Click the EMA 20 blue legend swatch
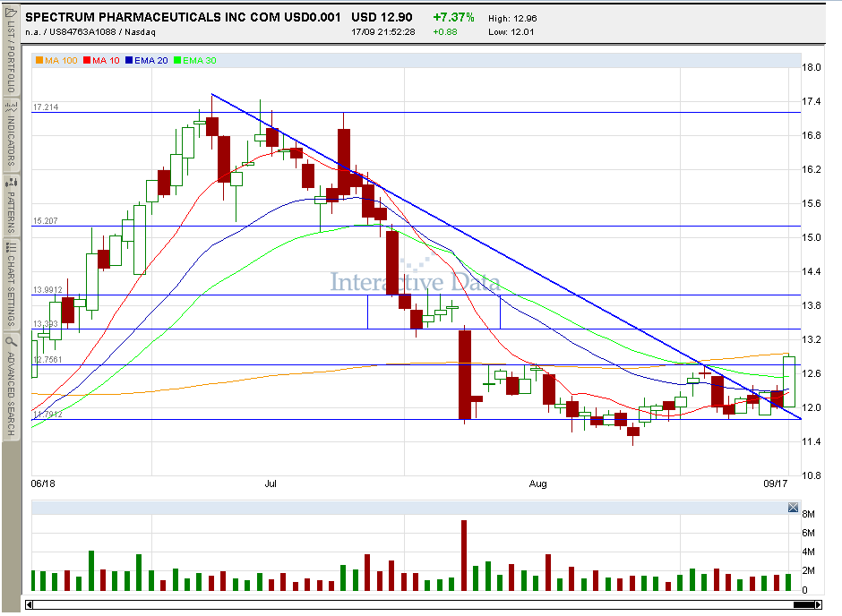This screenshot has height=616, width=842. click(x=129, y=60)
